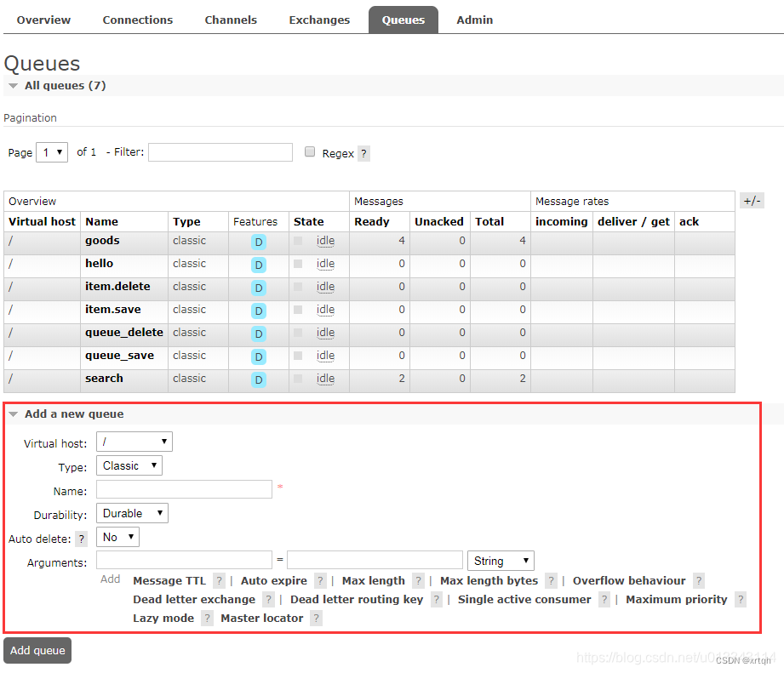Open the argument type dropdown showing String
The height and width of the screenshot is (673, 784).
[x=501, y=561]
